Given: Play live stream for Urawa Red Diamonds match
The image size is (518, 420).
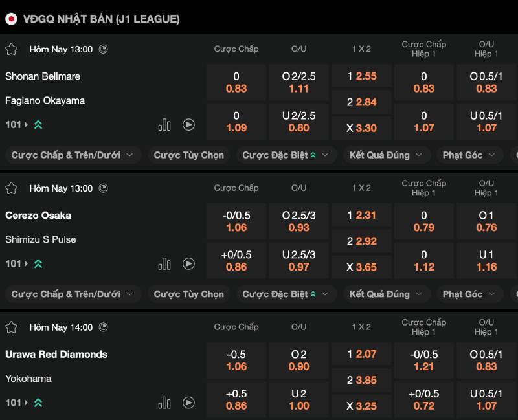Looking at the screenshot, I should tap(188, 403).
